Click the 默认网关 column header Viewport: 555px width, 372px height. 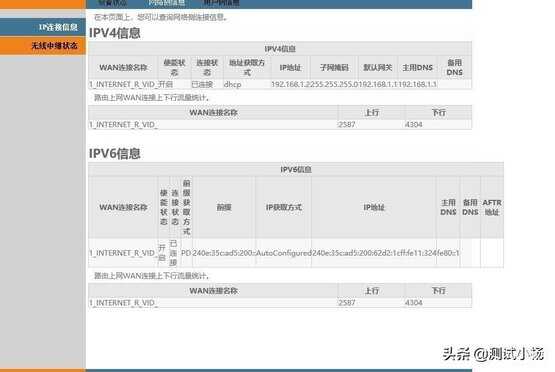pyautogui.click(x=378, y=67)
